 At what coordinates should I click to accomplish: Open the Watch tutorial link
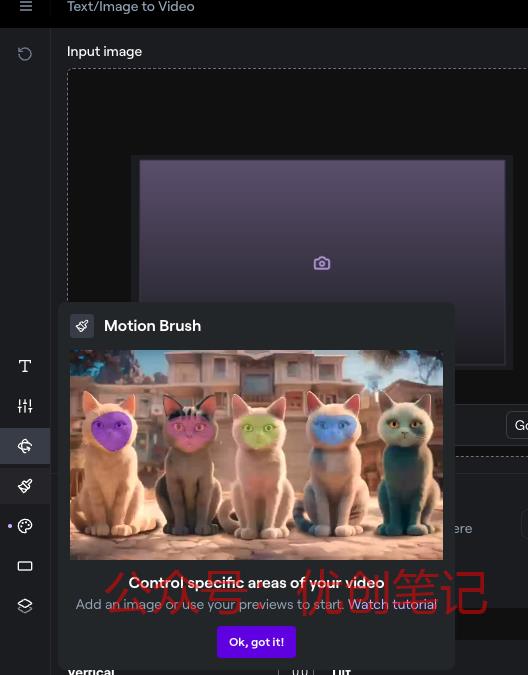[x=392, y=604]
